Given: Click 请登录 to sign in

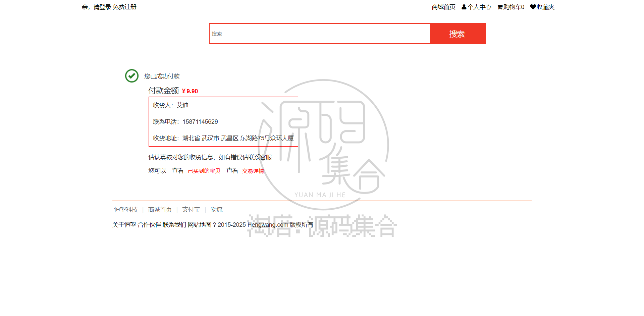Looking at the screenshot, I should point(102,7).
